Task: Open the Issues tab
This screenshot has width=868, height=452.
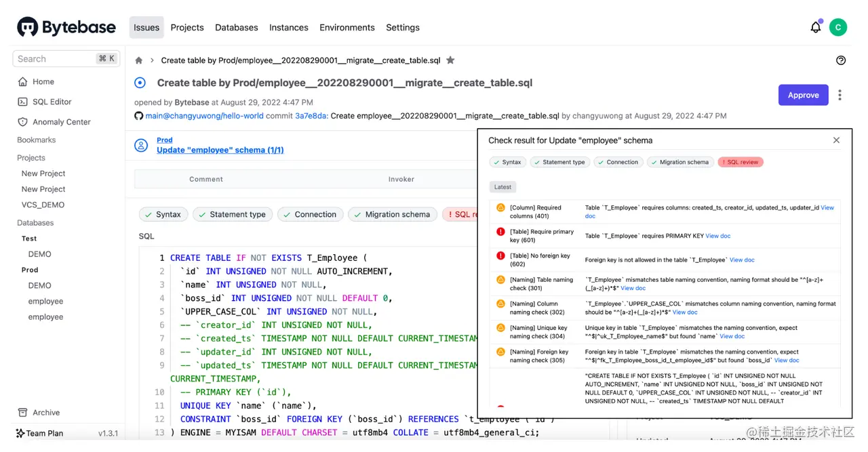Action: point(146,27)
